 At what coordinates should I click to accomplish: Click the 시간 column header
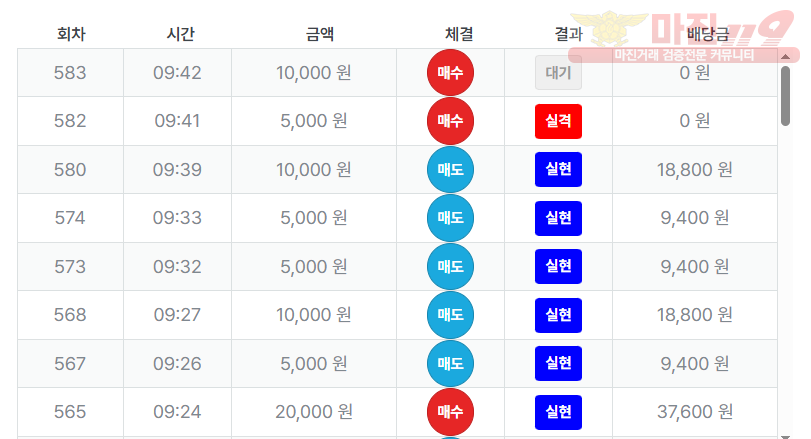point(180,34)
